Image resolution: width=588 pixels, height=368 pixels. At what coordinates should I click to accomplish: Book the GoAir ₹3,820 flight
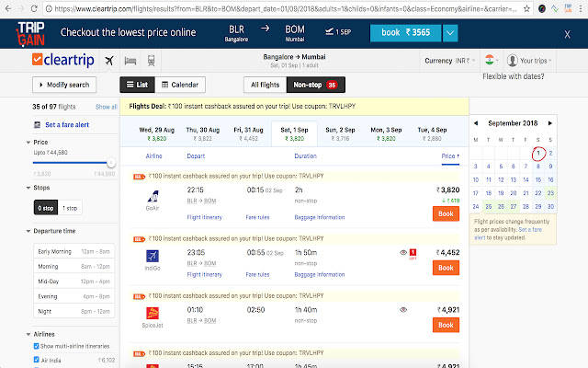tap(446, 213)
